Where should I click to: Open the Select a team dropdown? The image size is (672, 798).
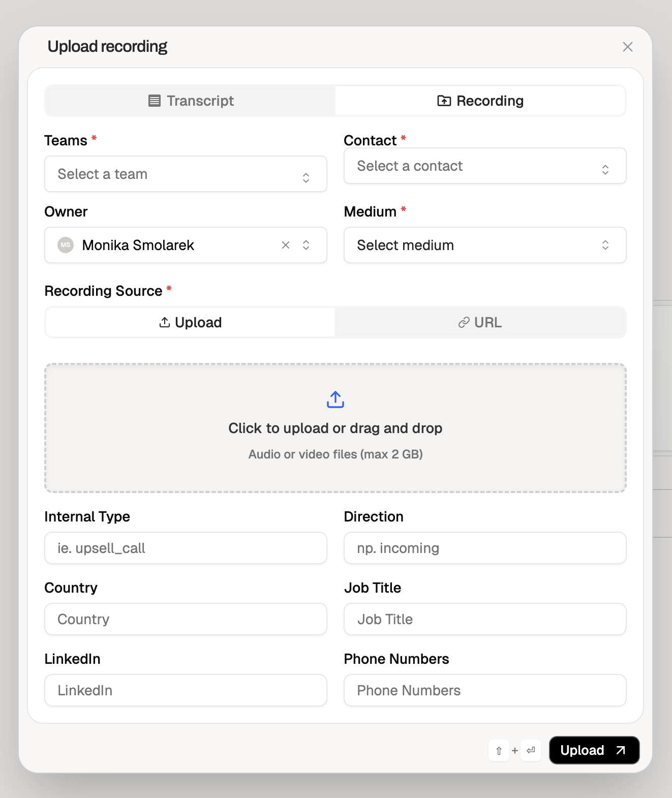coord(186,174)
